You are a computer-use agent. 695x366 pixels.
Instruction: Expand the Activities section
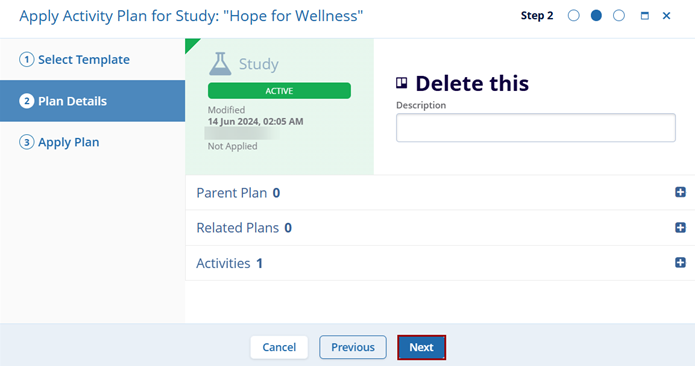point(680,263)
